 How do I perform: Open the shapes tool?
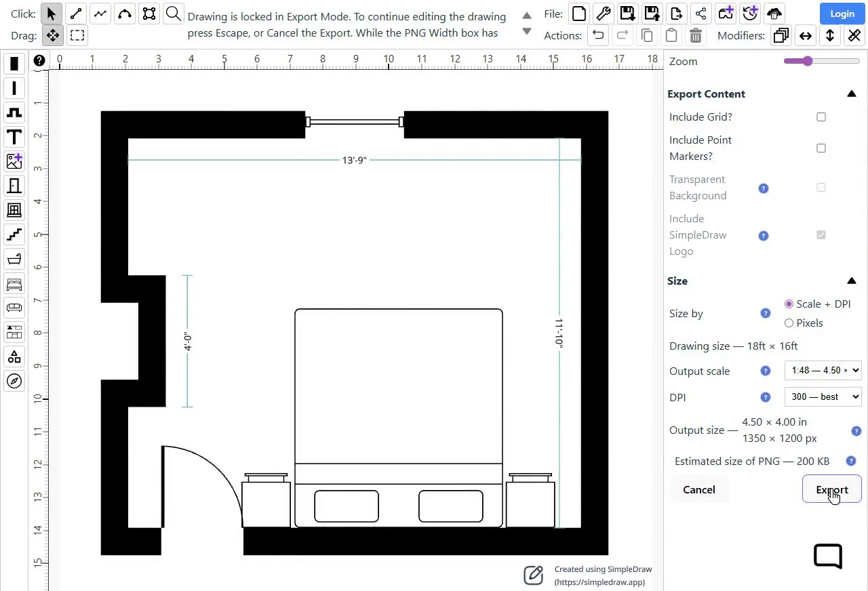click(14, 356)
